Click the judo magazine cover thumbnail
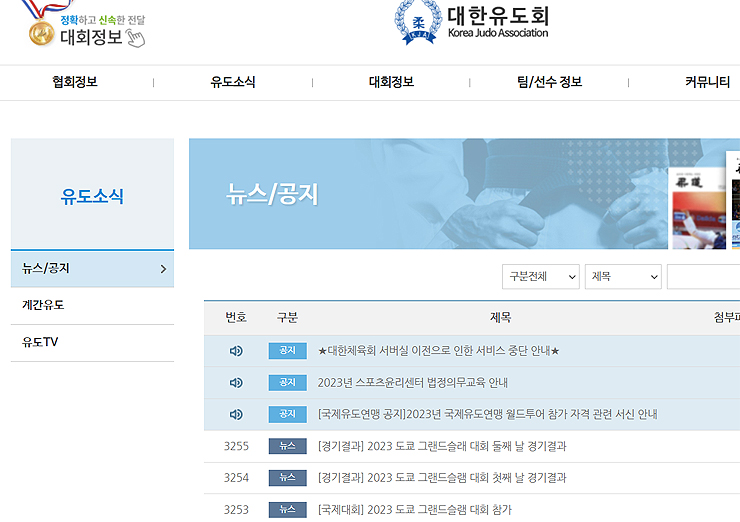Image resolution: width=740 pixels, height=522 pixels. (699, 208)
